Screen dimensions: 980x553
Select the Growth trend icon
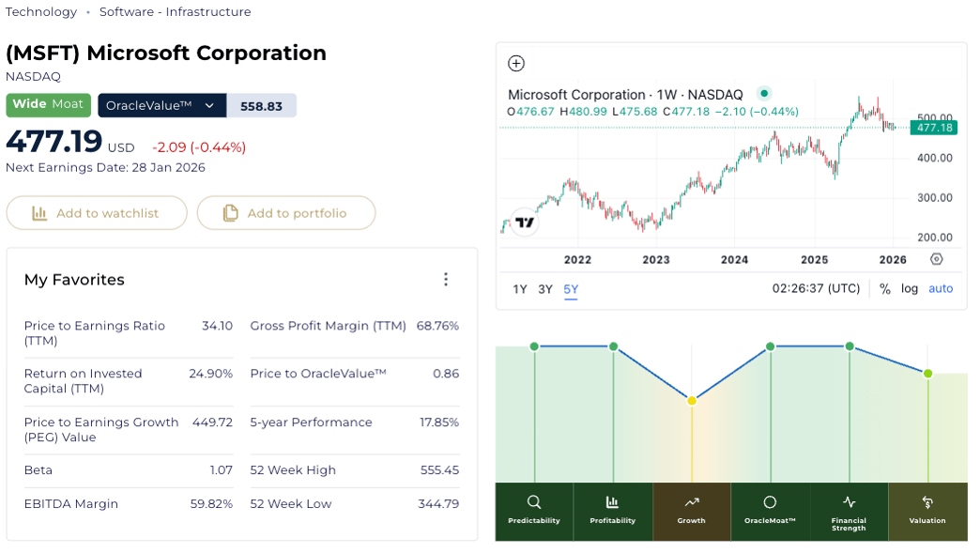pos(691,502)
